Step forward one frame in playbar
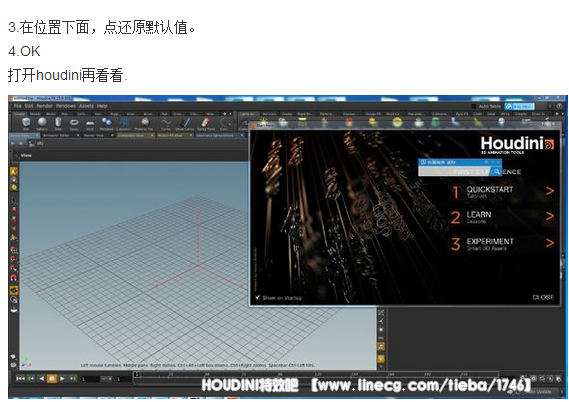Viewport: 569px width, 402px height. pos(73,378)
